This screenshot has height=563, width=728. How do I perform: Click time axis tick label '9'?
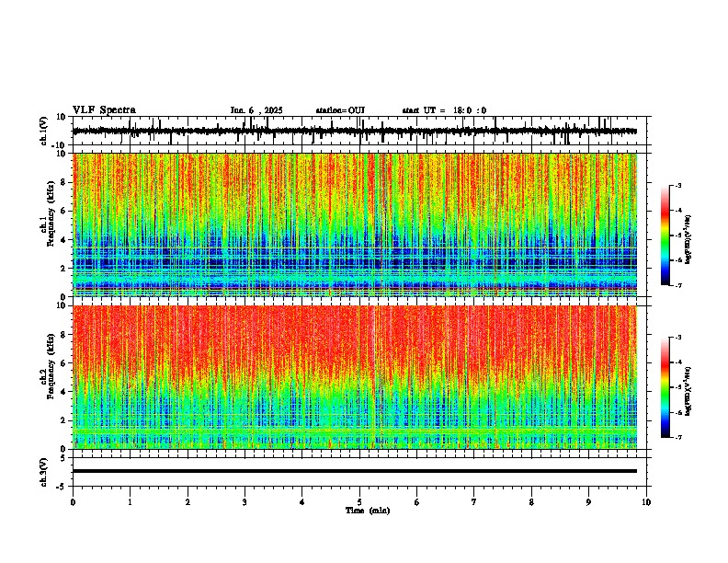[588, 502]
